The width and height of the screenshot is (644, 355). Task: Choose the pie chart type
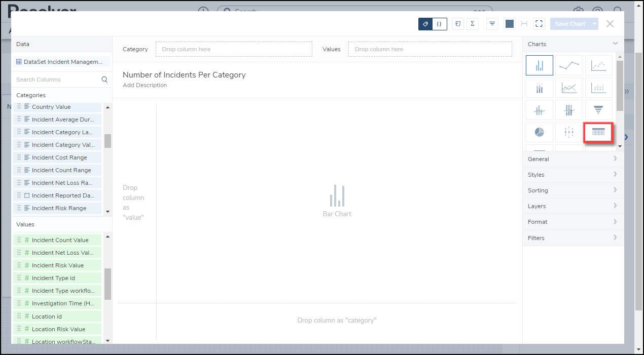[x=540, y=132]
